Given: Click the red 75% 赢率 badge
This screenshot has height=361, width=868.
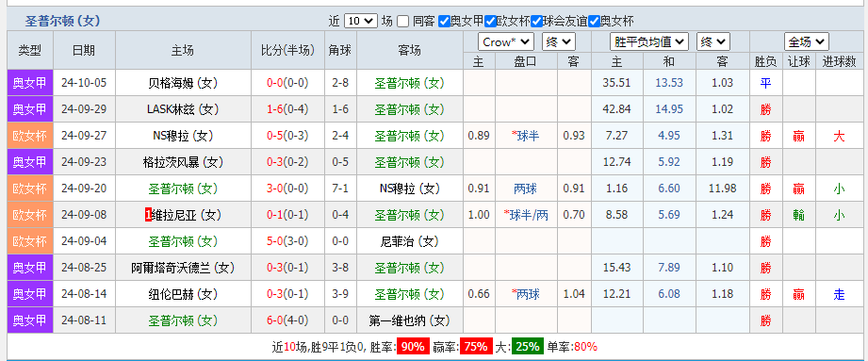Looking at the screenshot, I should point(477,347).
